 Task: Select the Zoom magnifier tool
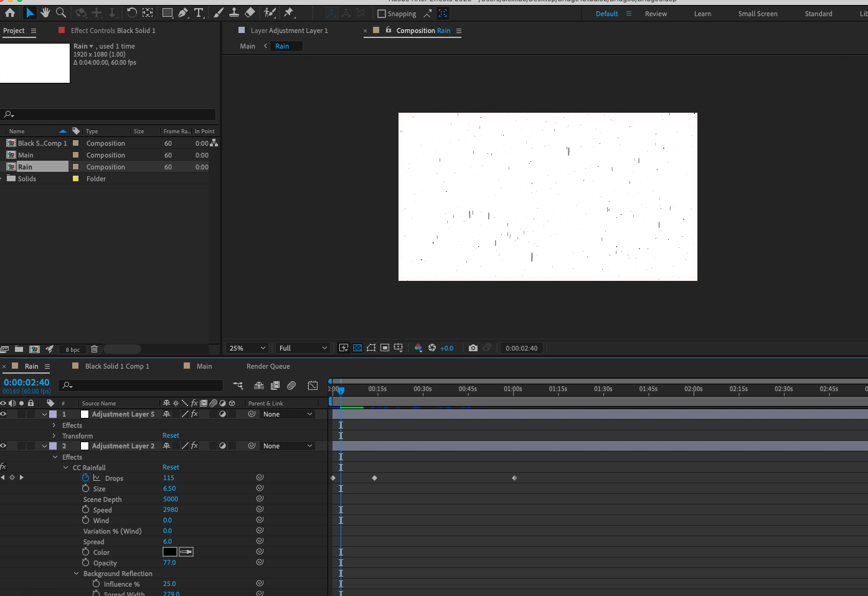61,12
